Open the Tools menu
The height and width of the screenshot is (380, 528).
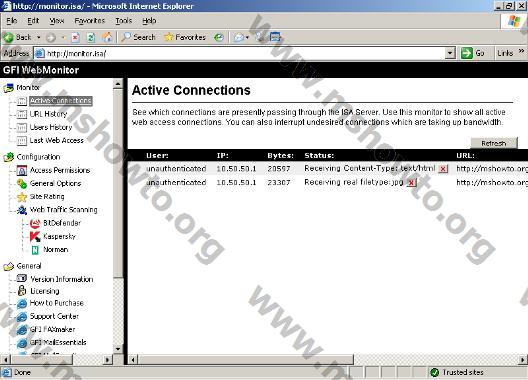click(x=124, y=21)
